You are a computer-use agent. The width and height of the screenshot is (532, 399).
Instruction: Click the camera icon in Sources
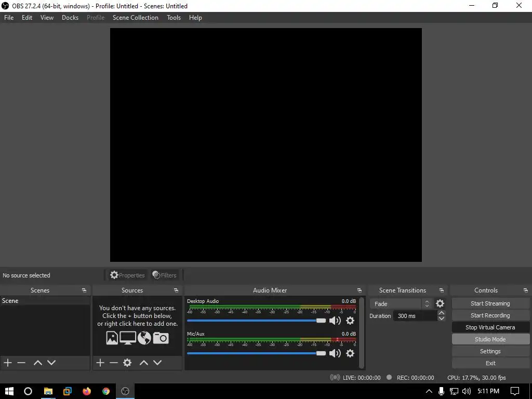pos(161,338)
